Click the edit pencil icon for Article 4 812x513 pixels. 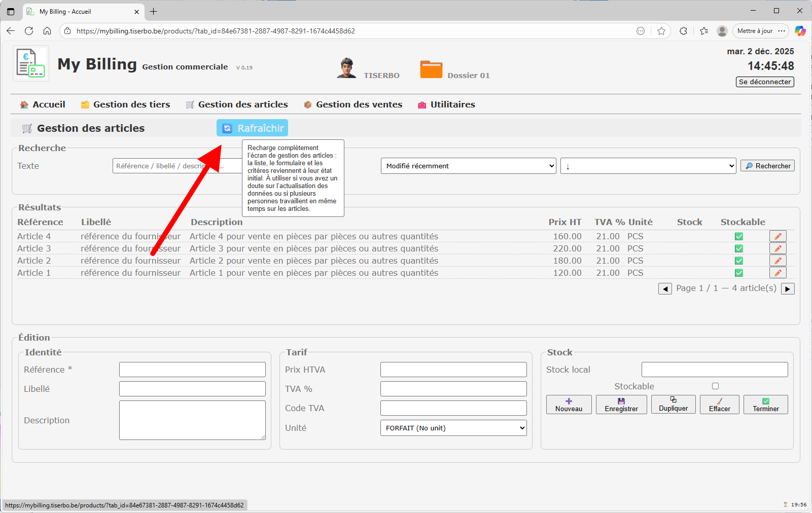pos(778,236)
